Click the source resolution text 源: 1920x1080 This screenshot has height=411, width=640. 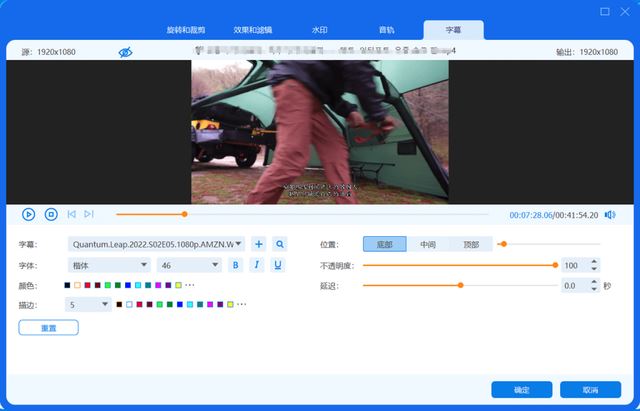coord(49,52)
